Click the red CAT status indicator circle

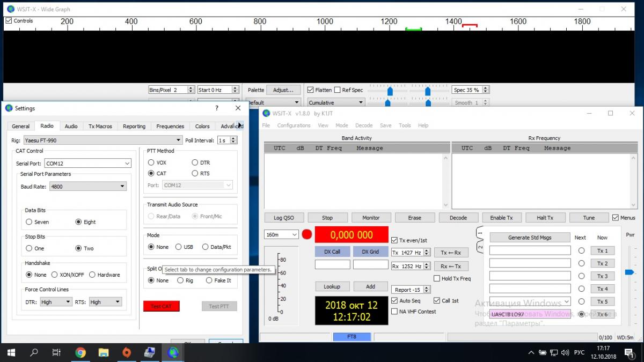tap(307, 234)
